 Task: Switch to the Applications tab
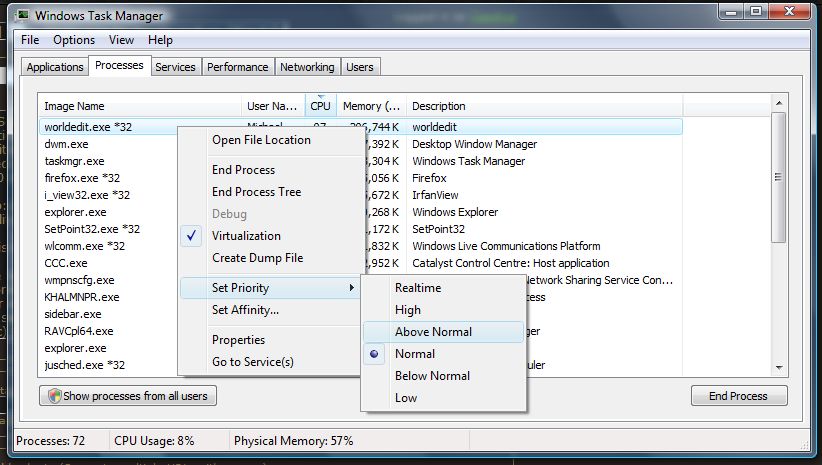[55, 67]
